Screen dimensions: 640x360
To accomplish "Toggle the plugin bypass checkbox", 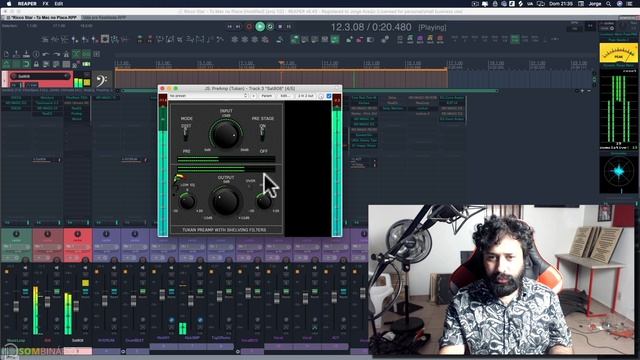I will tap(329, 96).
